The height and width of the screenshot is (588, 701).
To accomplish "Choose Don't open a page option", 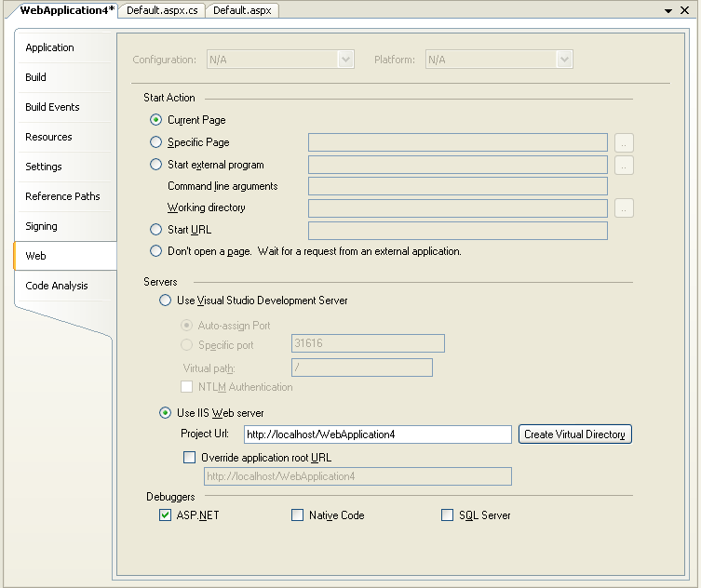I will point(155,251).
